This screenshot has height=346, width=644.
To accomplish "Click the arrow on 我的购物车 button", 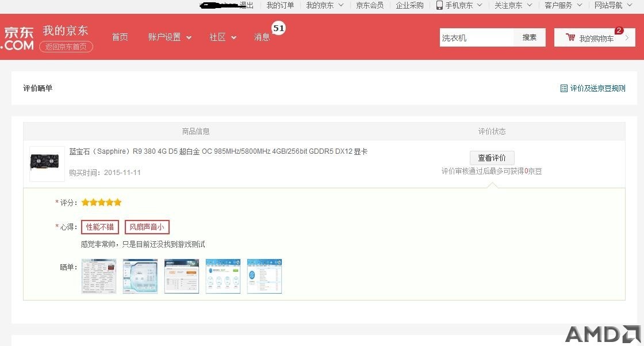I will click(x=627, y=38).
